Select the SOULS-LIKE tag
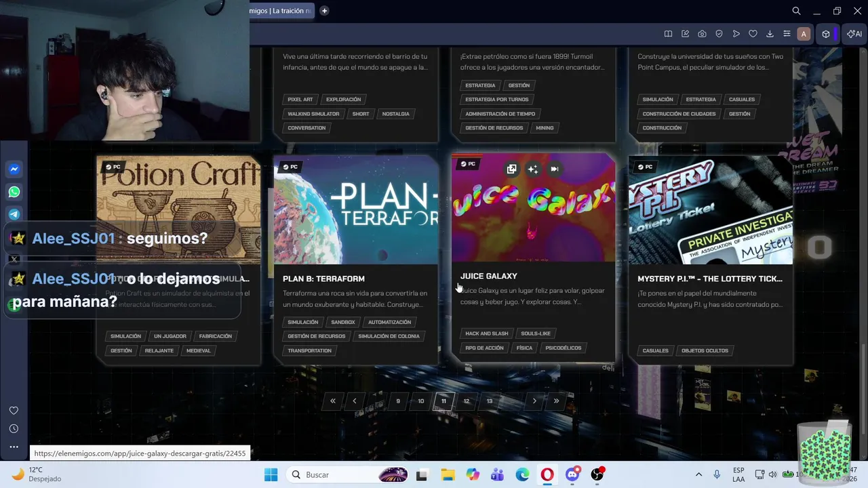868x488 pixels. tap(536, 333)
